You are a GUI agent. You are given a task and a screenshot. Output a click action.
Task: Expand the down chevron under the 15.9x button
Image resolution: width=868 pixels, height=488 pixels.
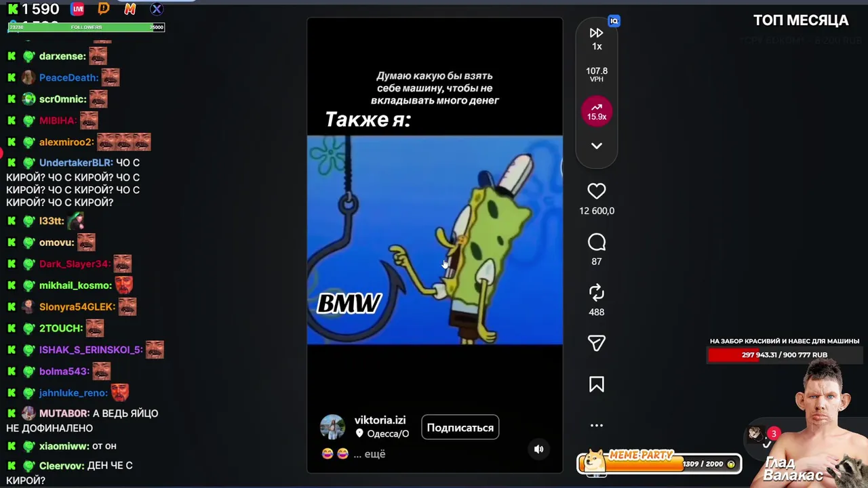(597, 146)
